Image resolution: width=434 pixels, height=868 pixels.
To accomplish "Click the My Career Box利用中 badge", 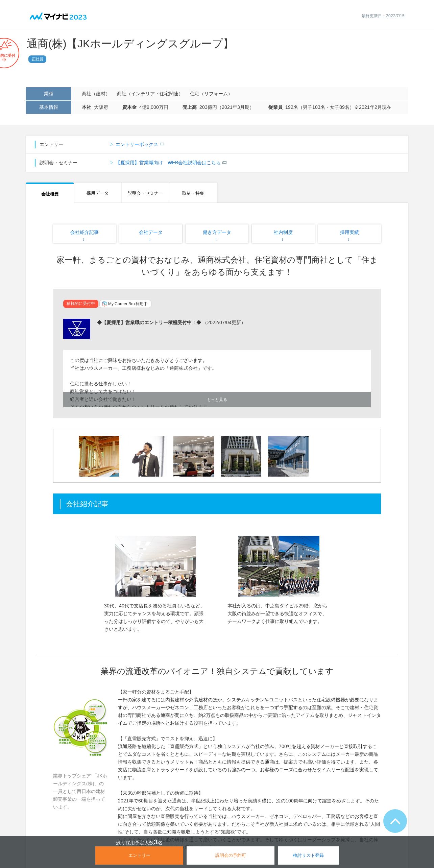I will click(x=125, y=304).
